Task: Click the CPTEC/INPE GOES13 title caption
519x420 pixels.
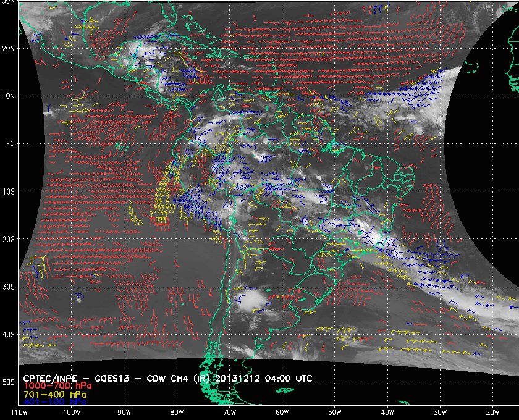Action: click(x=168, y=378)
